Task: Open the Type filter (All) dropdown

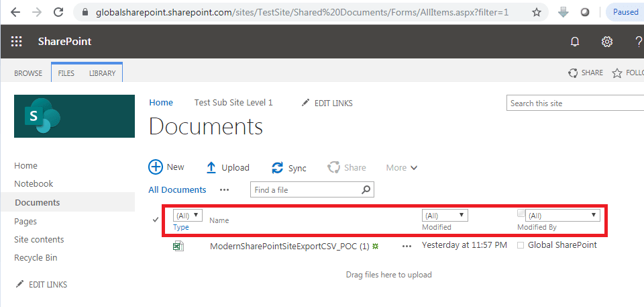Action: tap(188, 215)
